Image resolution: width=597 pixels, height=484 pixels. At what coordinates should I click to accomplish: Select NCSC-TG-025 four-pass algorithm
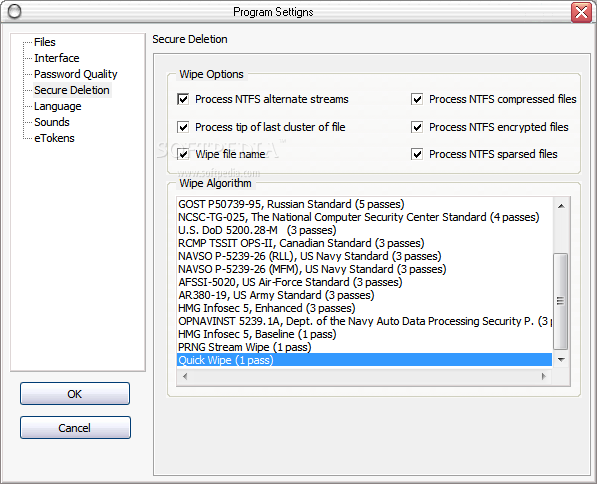coord(364,217)
